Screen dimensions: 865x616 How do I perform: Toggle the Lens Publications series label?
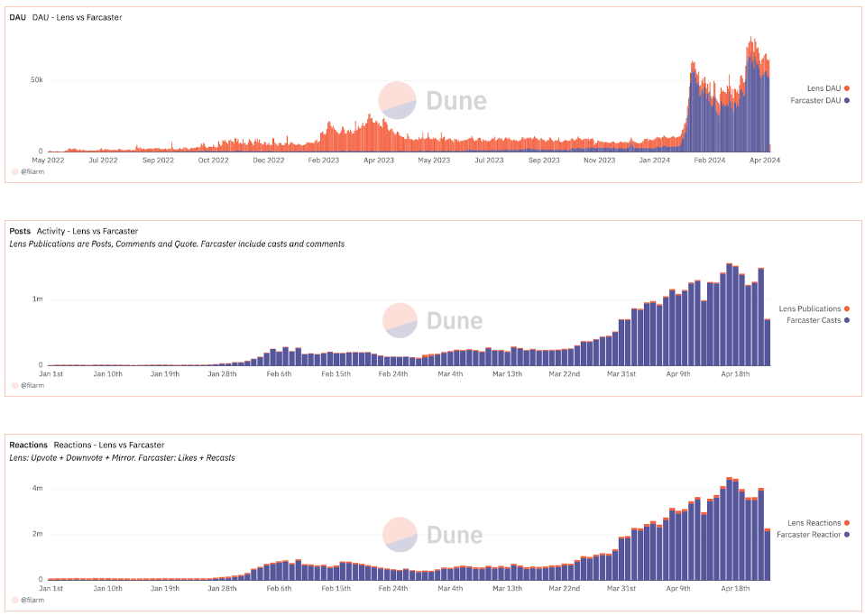(x=810, y=308)
